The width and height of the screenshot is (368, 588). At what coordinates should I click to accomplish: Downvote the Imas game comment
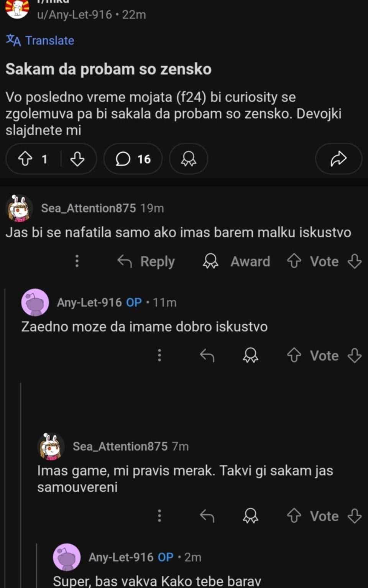click(x=355, y=516)
